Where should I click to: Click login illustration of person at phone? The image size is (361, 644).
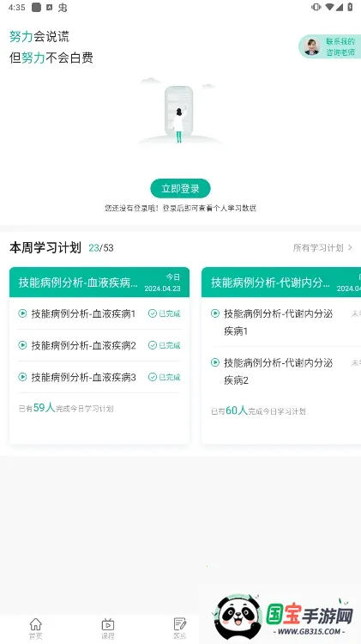point(179,111)
